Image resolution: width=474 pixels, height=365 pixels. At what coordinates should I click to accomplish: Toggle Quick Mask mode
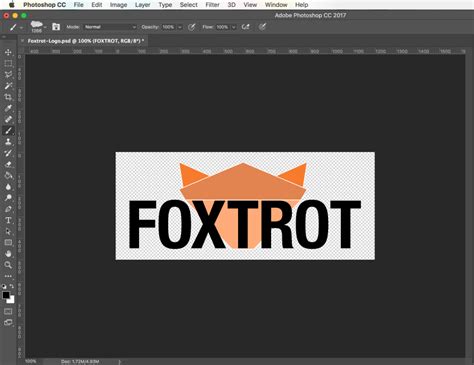tap(8, 311)
